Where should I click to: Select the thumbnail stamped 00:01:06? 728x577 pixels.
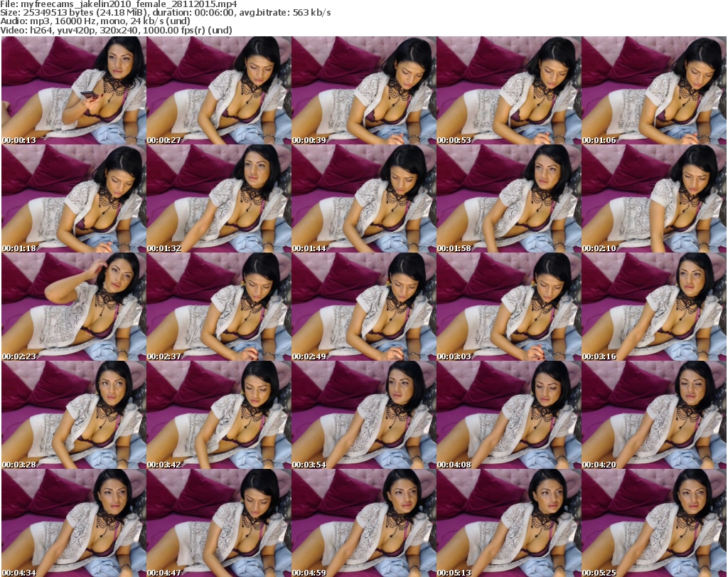[654, 90]
